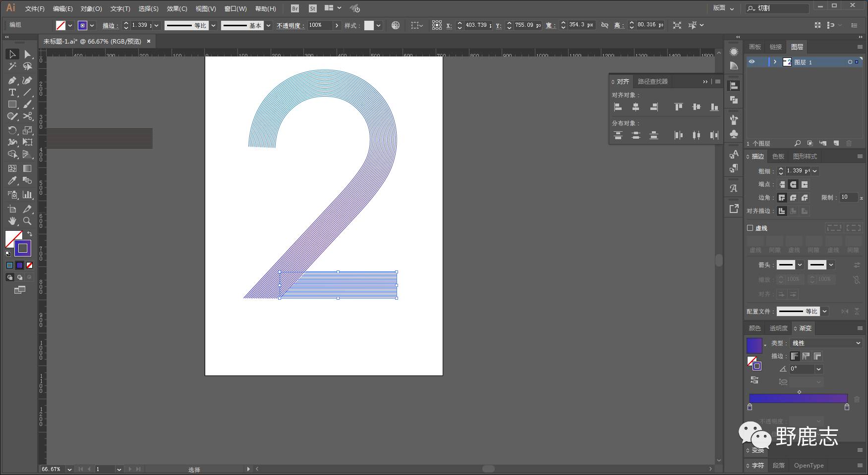Open the 版面 workspace dropdown
The width and height of the screenshot is (868, 475).
[x=723, y=8]
